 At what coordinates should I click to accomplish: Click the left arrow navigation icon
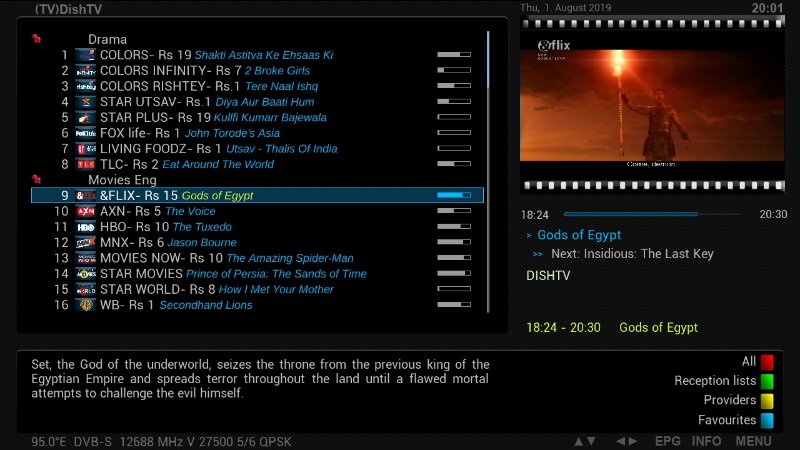click(620, 441)
